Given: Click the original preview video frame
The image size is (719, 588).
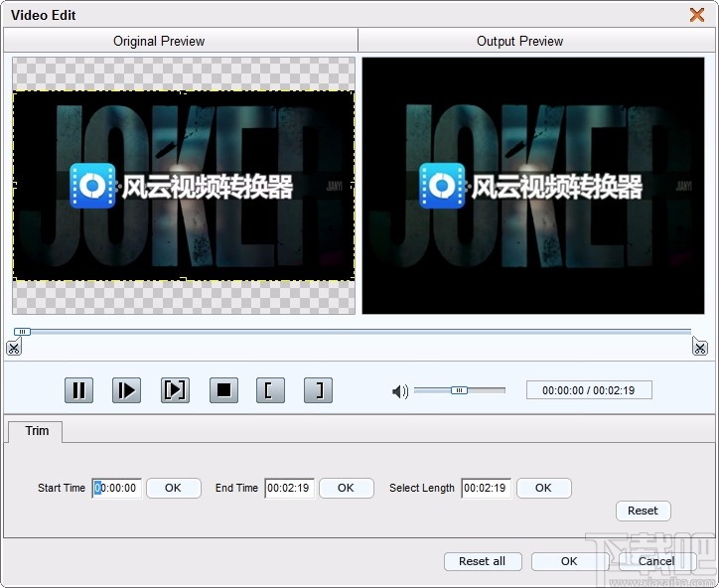Looking at the screenshot, I should (184, 186).
